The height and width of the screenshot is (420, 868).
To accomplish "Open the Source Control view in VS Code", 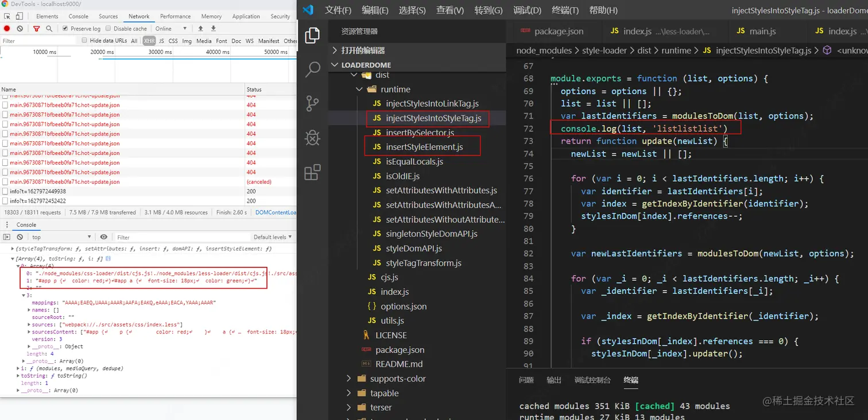I will click(312, 103).
